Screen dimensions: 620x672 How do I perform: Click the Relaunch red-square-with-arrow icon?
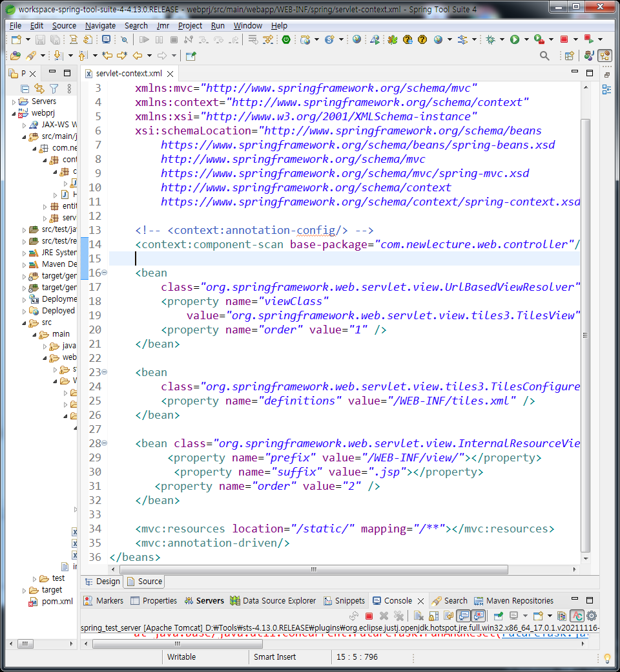(589, 40)
